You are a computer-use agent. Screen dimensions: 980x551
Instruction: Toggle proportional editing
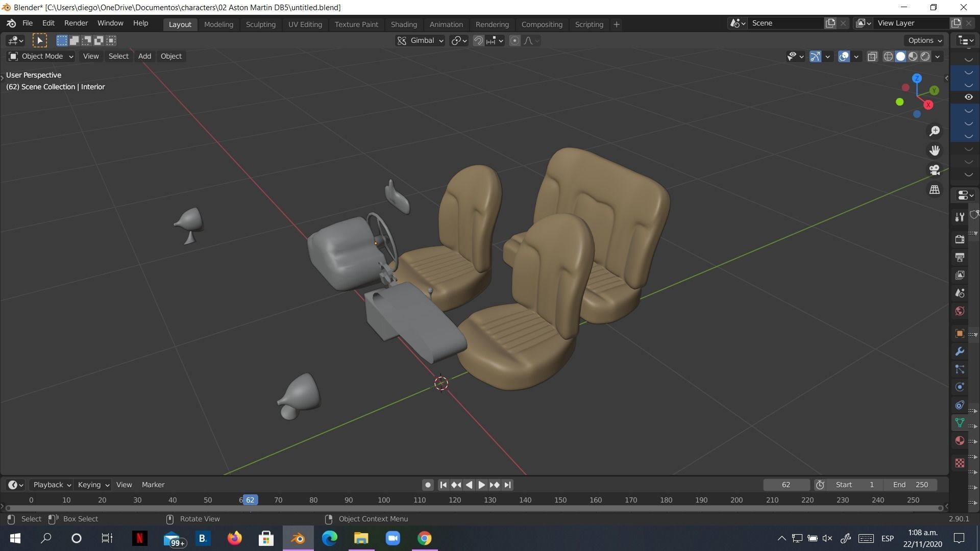click(514, 41)
